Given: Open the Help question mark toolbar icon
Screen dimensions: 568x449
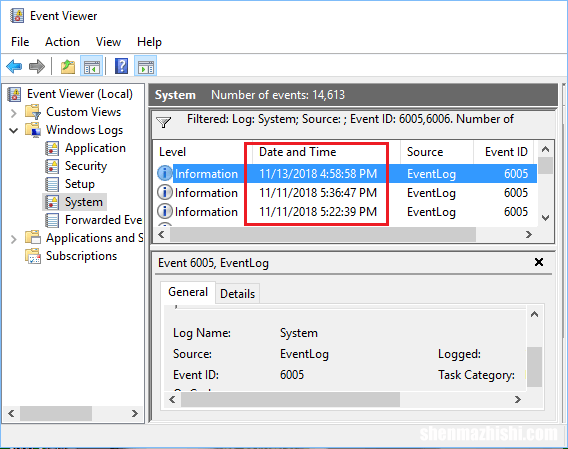Looking at the screenshot, I should pyautogui.click(x=121, y=67).
